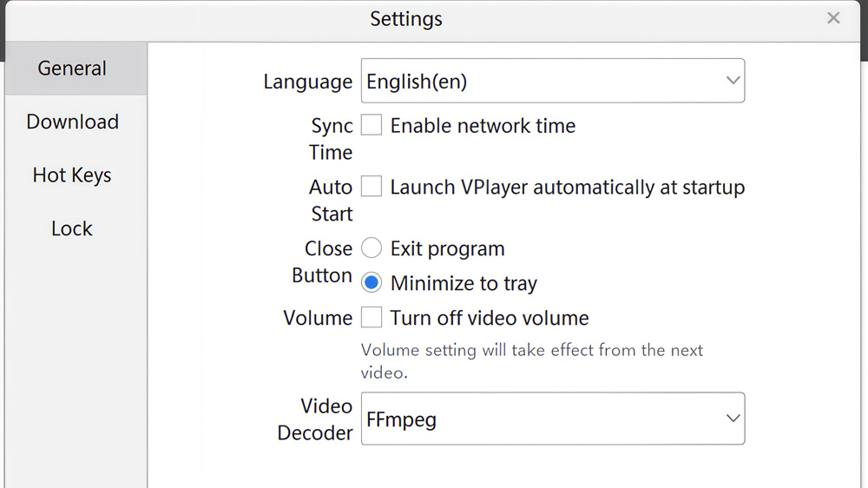Select the Lock tab in sidebar

click(x=73, y=229)
